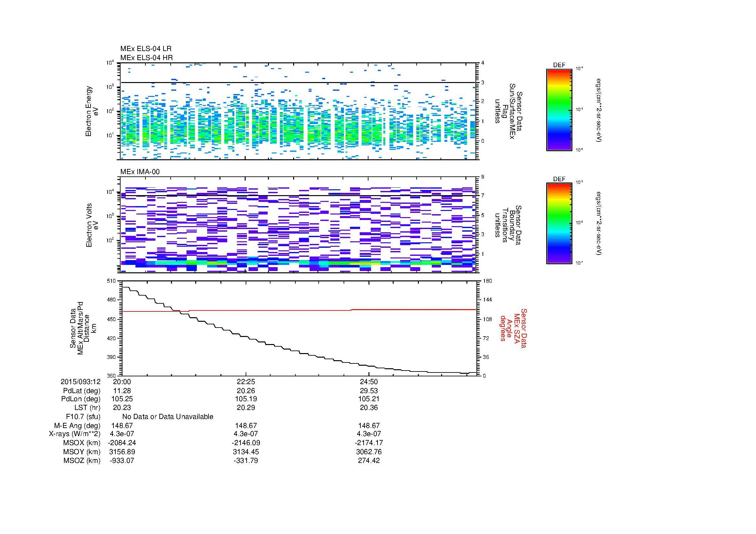Click the red 'MEx SZA Angle degrees' label

tap(513, 328)
